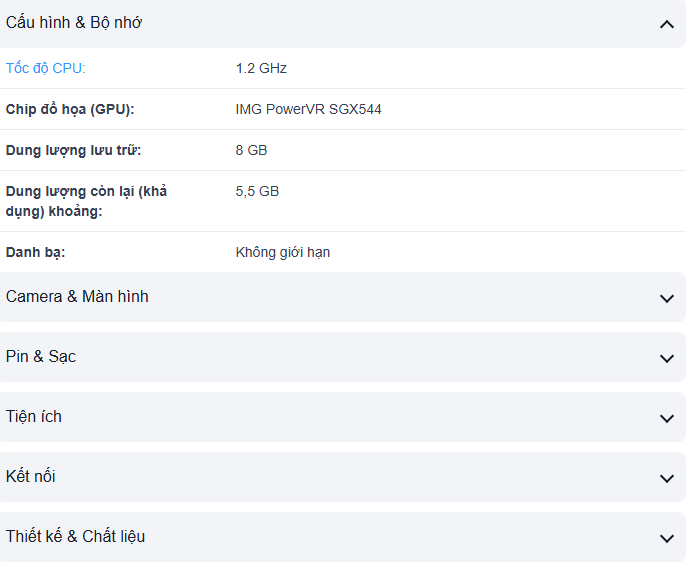Expand Thiết kế & Chất liệu section title
Screen dimensions: 689x578
(x=75, y=537)
